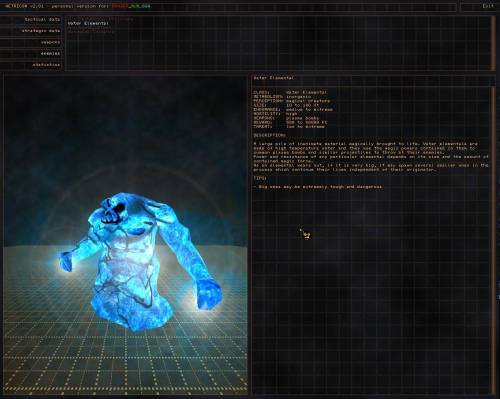Click the DESCRIPTION paragraph text
This screenshot has width=500, height=399.
[371, 157]
